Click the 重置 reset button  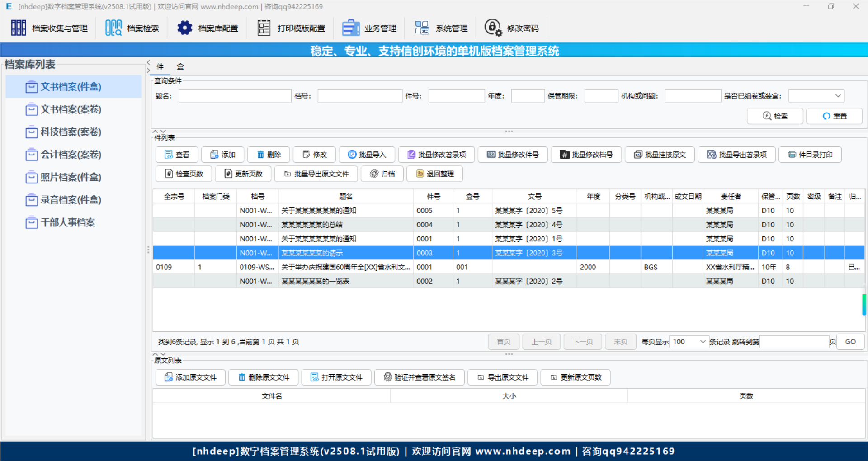click(834, 116)
